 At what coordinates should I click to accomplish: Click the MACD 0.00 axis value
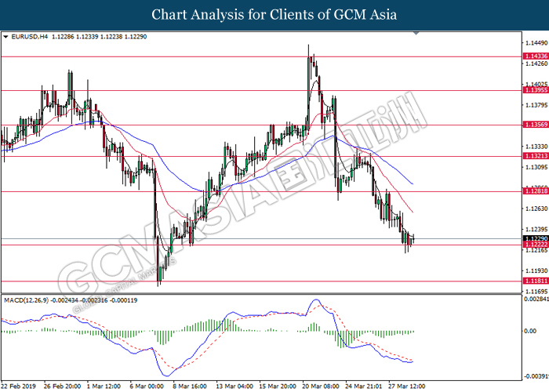tap(530, 331)
